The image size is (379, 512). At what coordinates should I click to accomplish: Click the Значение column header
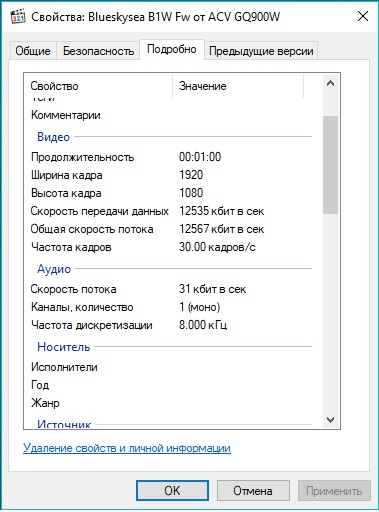(x=238, y=86)
